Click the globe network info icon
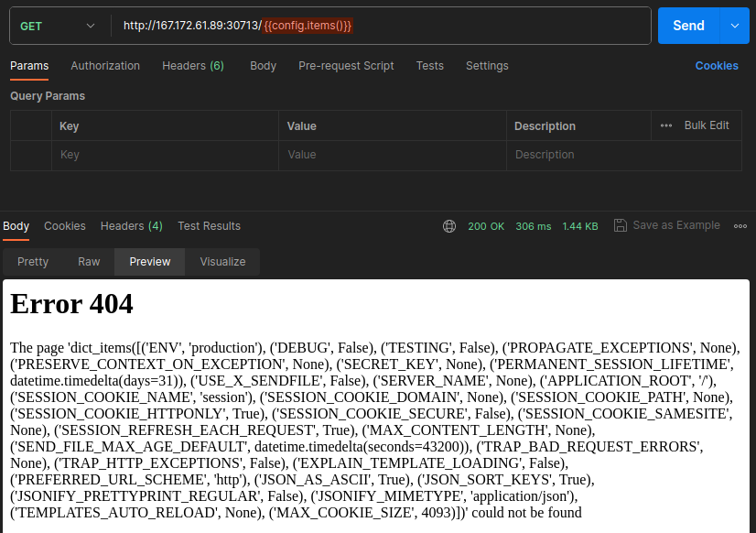Screen dimensions: 756x533 [448, 226]
